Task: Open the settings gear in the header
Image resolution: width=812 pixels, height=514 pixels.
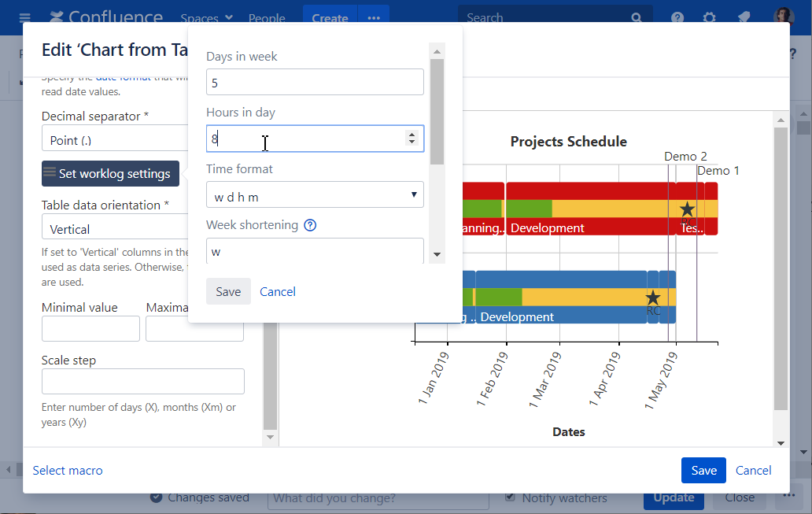Action: click(709, 17)
